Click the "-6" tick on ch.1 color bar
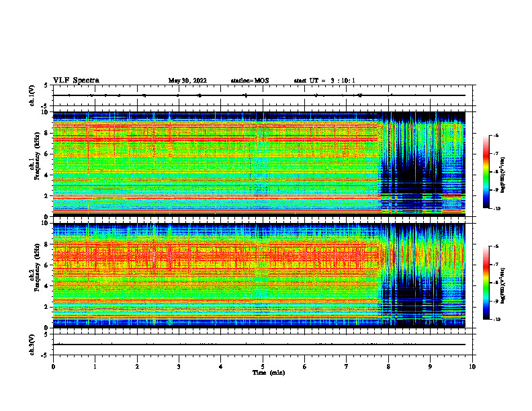 click(496, 135)
